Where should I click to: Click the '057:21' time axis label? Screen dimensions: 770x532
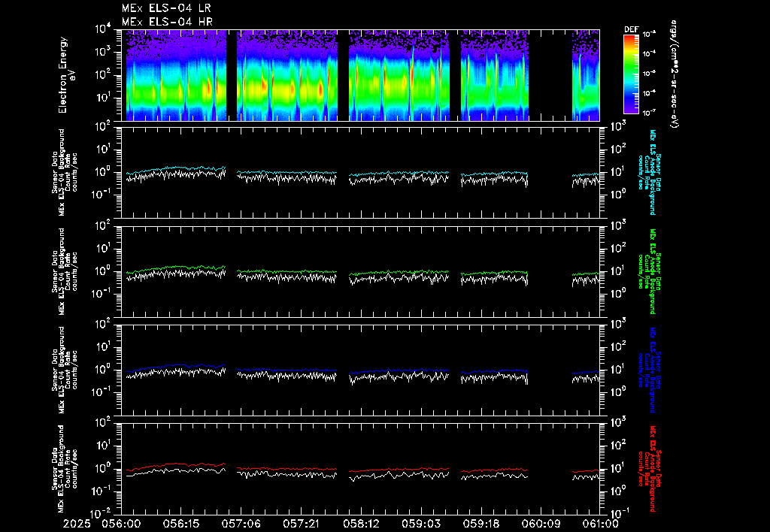[x=301, y=524]
